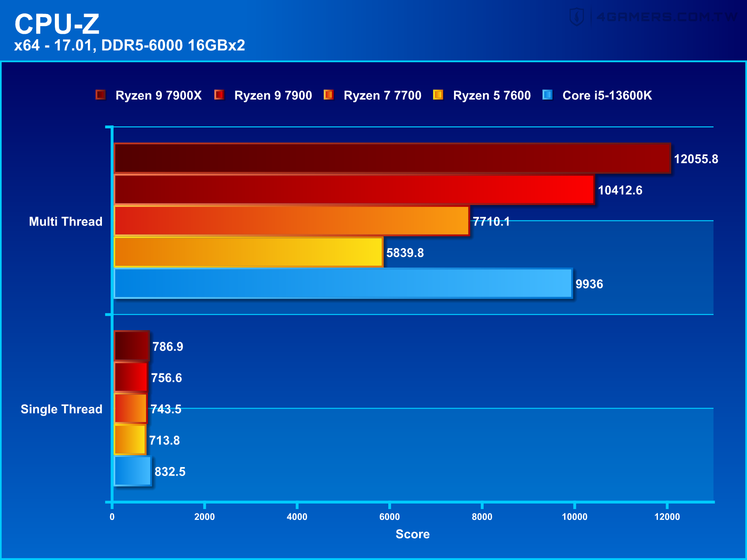This screenshot has width=747, height=560.
Task: Click the orange Multi Thread bar showing 7710.1
Action: point(292,221)
